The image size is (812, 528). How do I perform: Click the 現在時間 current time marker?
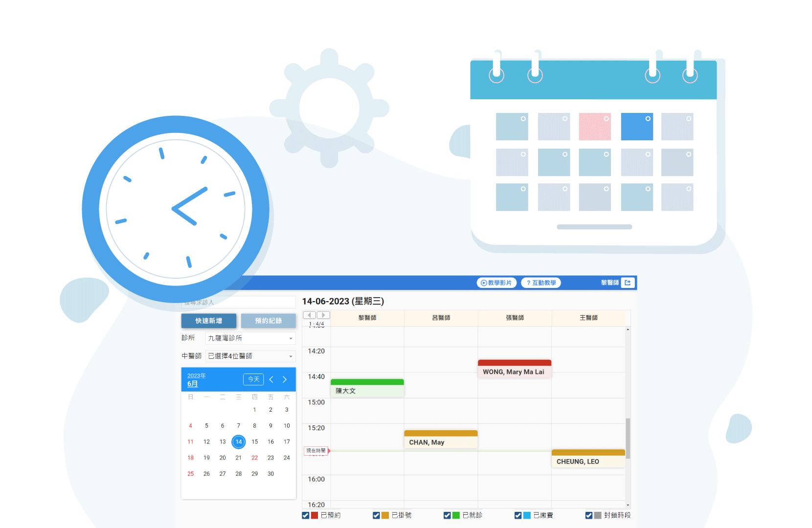tap(316, 451)
